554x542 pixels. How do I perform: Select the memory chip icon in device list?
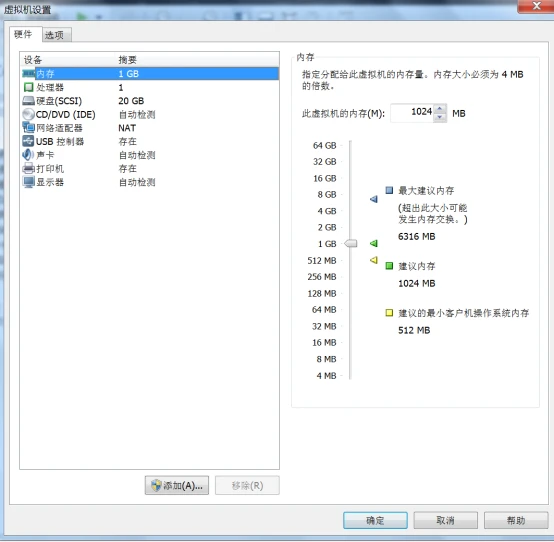pyautogui.click(x=28, y=73)
